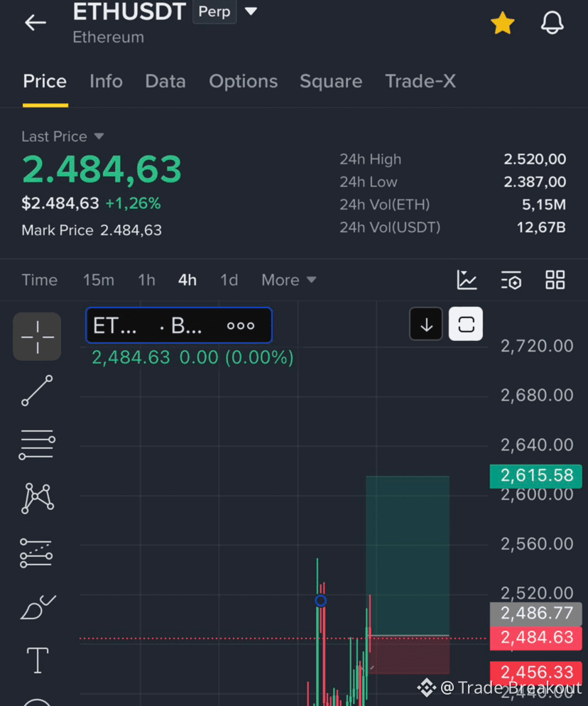Select the Time chart interval
Image resolution: width=588 pixels, height=706 pixels.
40,280
